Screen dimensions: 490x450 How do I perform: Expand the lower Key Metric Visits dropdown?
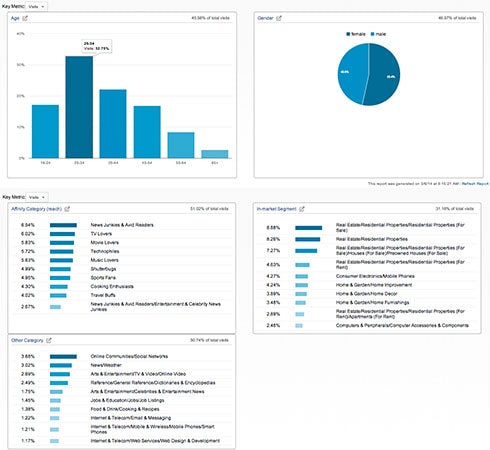pos(37,197)
